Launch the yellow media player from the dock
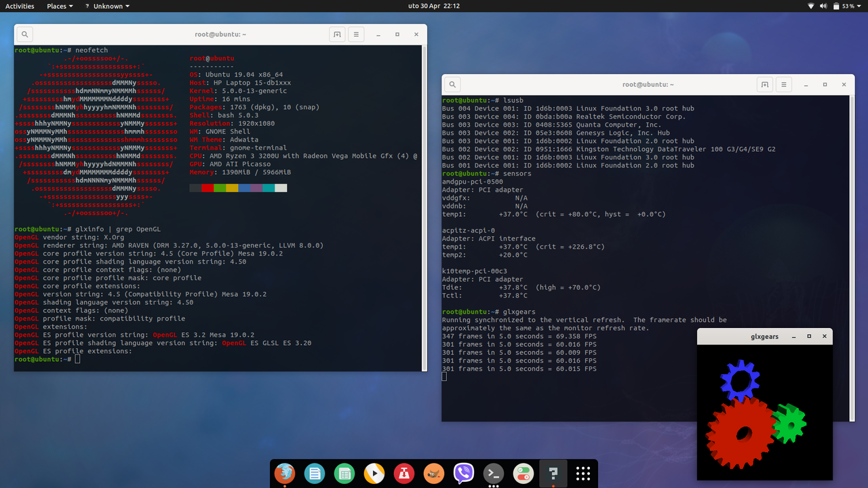Viewport: 868px width, 488px height. (x=374, y=473)
